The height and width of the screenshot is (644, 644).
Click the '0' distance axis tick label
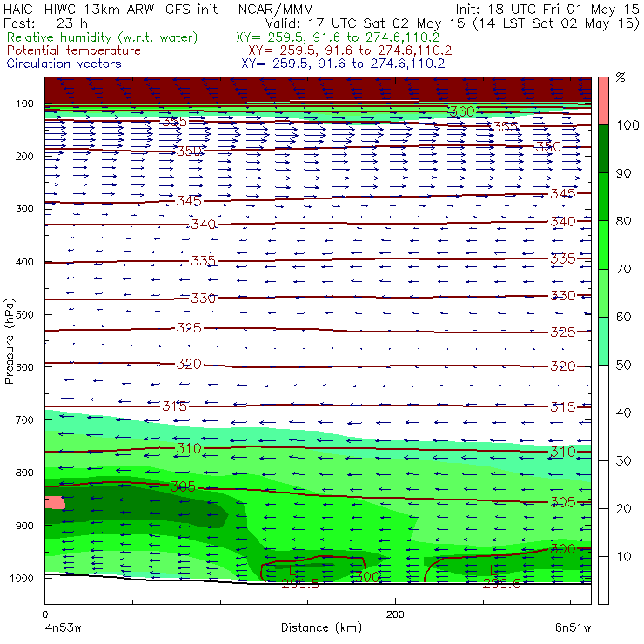tap(45, 614)
